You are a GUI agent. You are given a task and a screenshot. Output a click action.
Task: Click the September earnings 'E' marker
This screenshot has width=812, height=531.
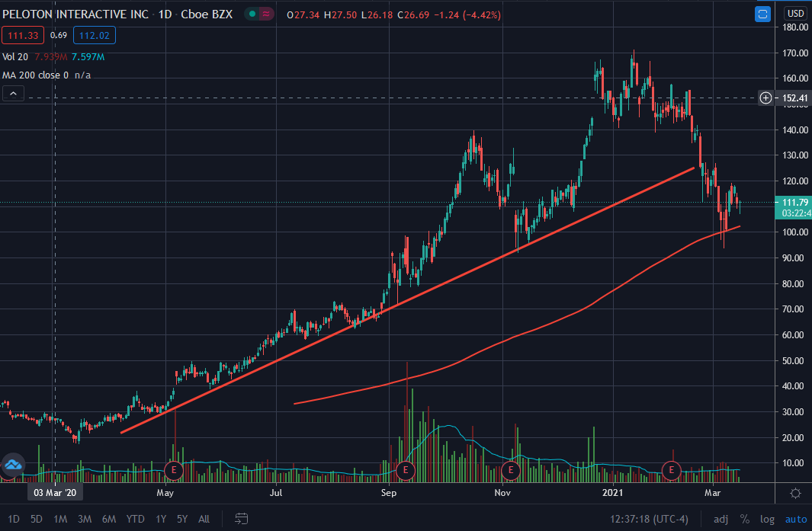click(x=405, y=470)
